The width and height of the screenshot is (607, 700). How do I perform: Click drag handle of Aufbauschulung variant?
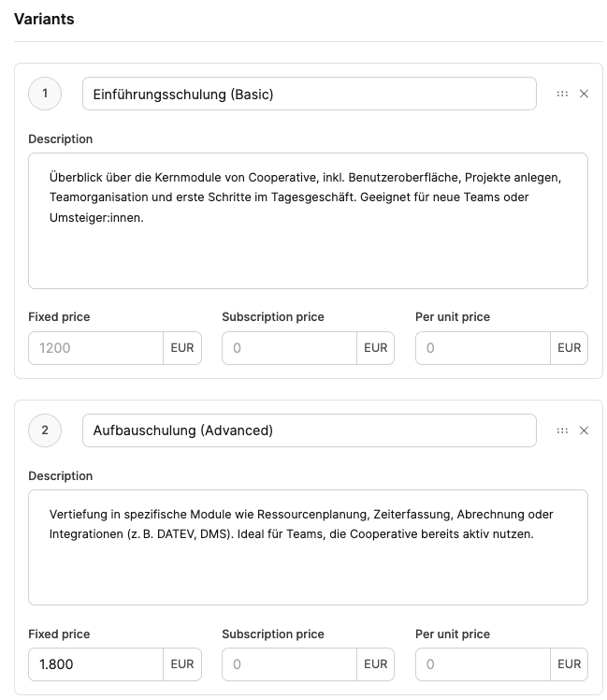pos(562,430)
